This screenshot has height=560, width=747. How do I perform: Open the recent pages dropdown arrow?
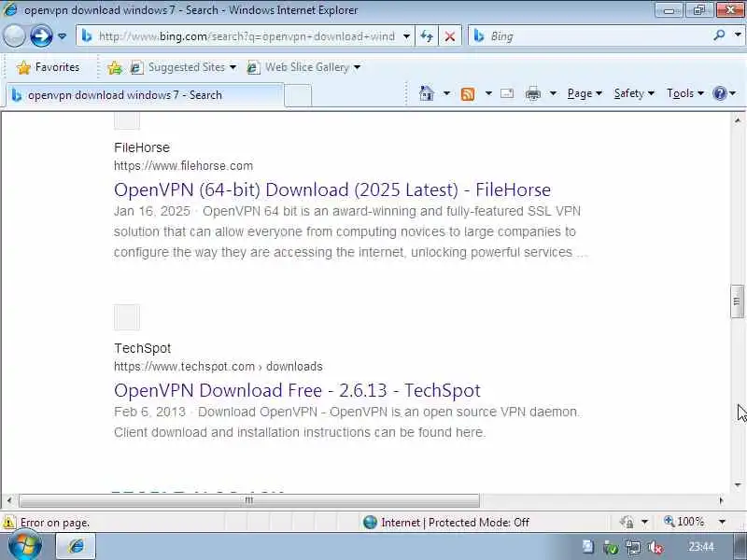(x=62, y=36)
